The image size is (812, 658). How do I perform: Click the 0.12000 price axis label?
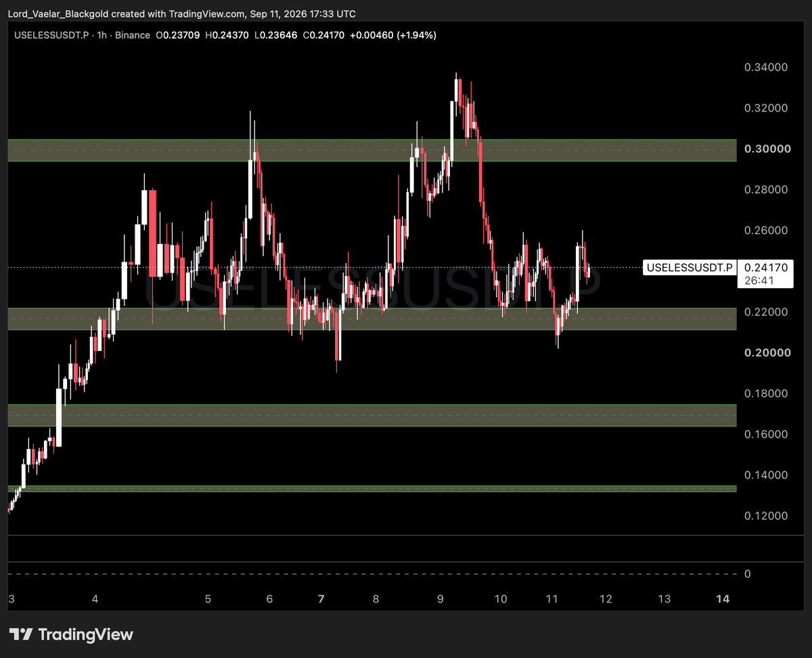click(766, 516)
